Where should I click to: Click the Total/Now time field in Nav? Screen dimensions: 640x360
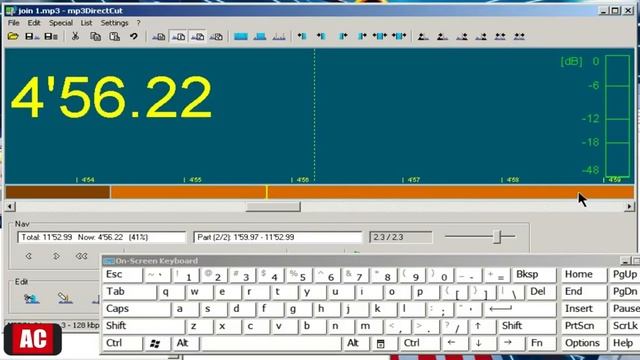click(101, 237)
